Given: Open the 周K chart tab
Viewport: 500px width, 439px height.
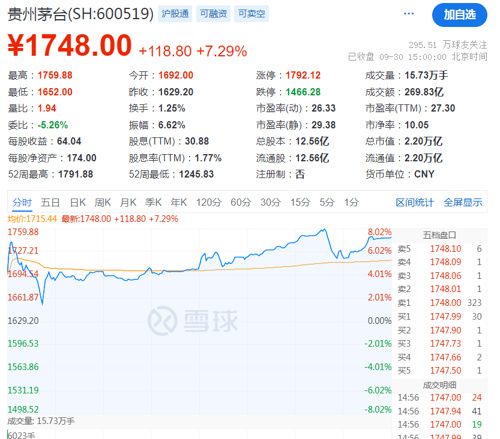Looking at the screenshot, I should [103, 202].
